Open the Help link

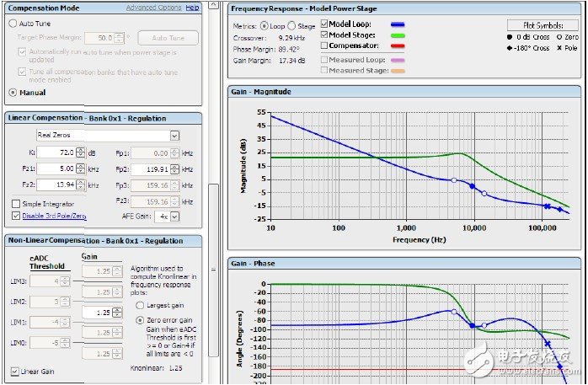[192, 8]
